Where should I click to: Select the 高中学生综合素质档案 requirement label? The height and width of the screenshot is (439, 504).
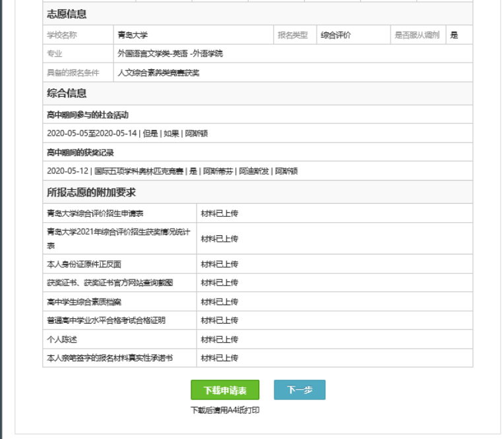[x=88, y=302]
